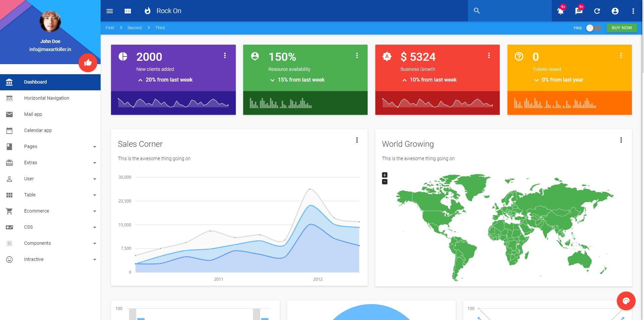
Task: Expand the Components submenu arrow
Action: [95, 243]
